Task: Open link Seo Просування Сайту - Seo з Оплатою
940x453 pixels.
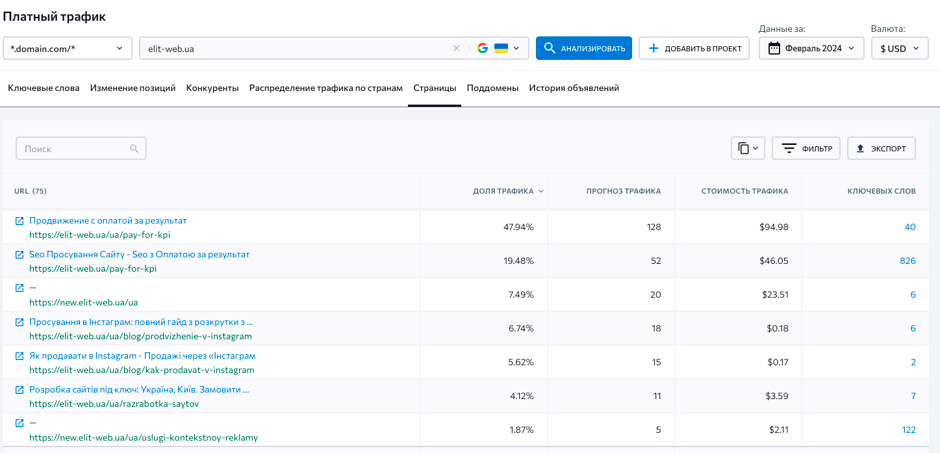Action: pos(139,255)
